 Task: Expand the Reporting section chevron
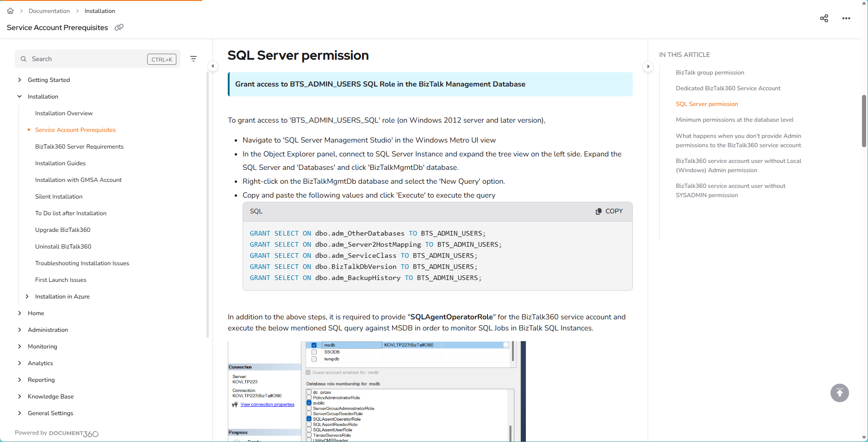19,380
